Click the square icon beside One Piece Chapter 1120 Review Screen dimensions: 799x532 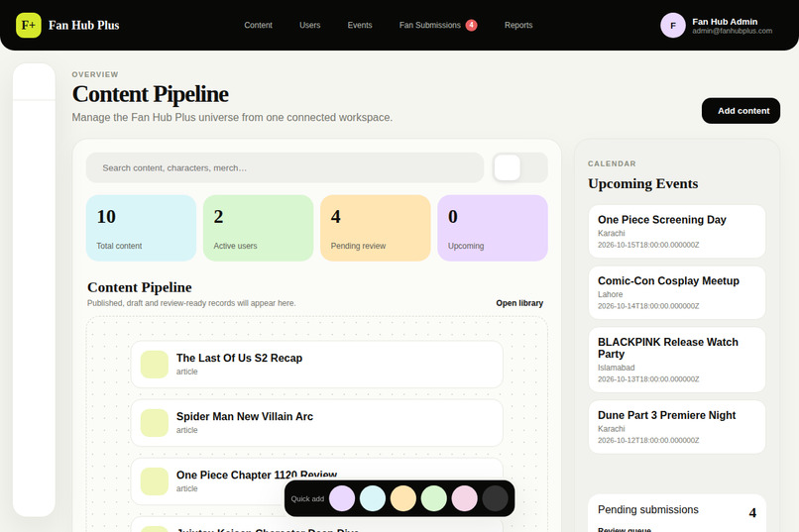point(155,481)
